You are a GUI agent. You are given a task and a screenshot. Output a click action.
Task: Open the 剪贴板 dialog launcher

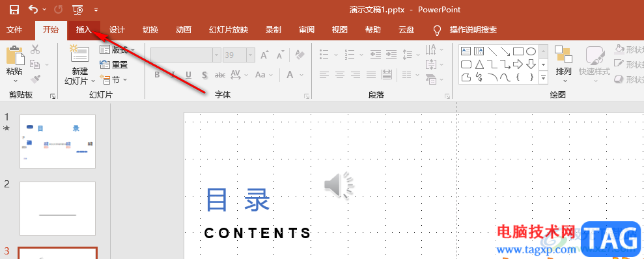[53, 96]
